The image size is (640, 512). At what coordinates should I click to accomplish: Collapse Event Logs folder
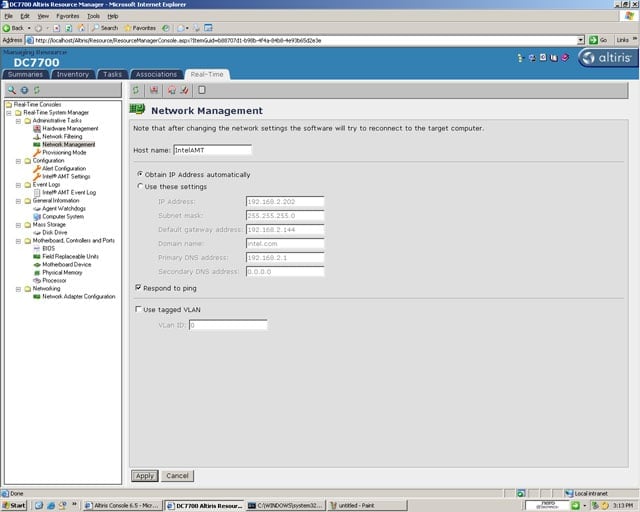point(18,185)
